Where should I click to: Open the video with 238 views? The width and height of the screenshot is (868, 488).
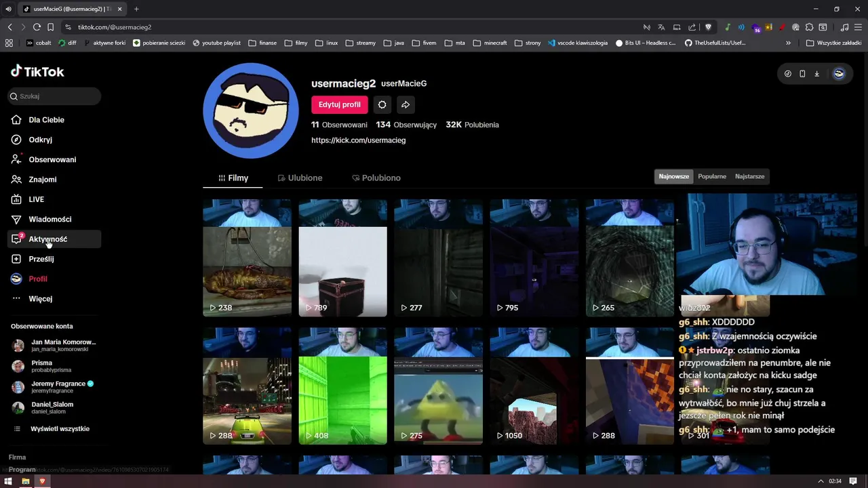coord(247,258)
